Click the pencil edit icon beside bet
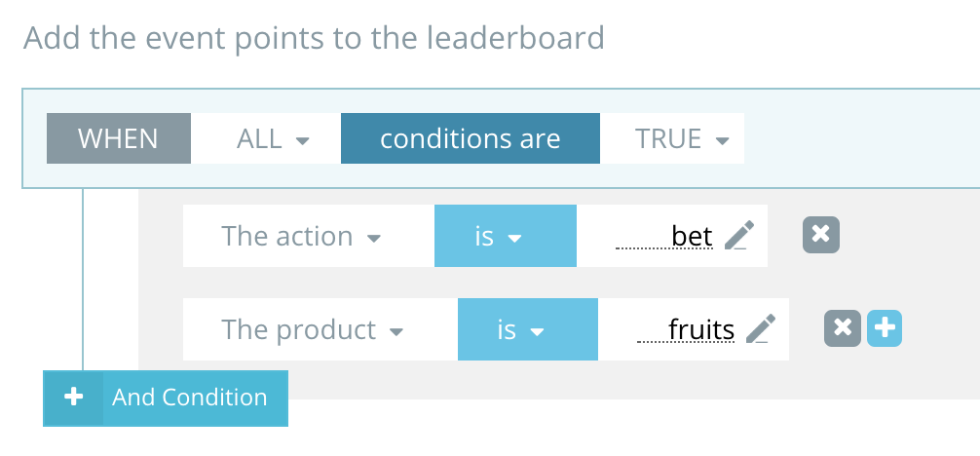980x456 pixels. tap(739, 236)
